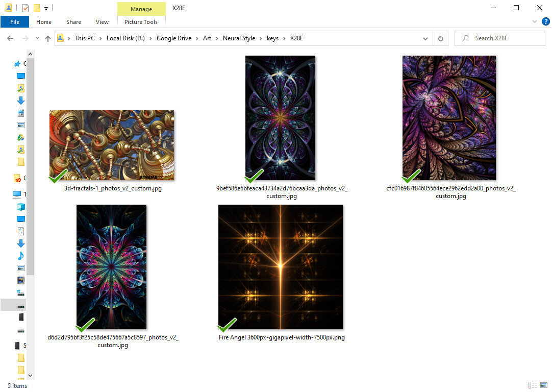Click the Manage contextual tab header
The image size is (552, 392).
pyautogui.click(x=141, y=9)
